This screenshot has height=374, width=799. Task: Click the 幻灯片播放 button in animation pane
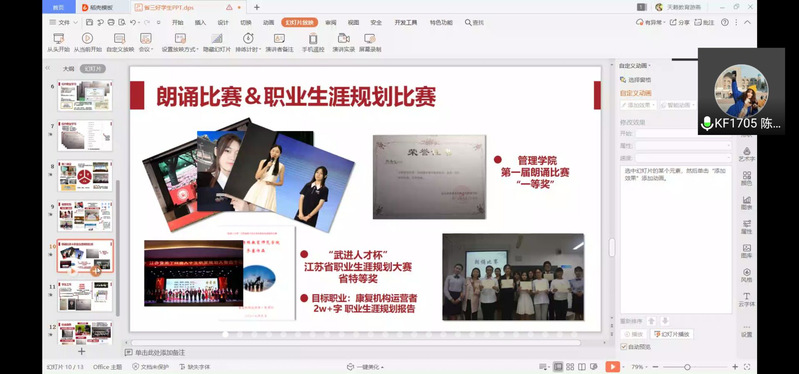click(x=672, y=334)
